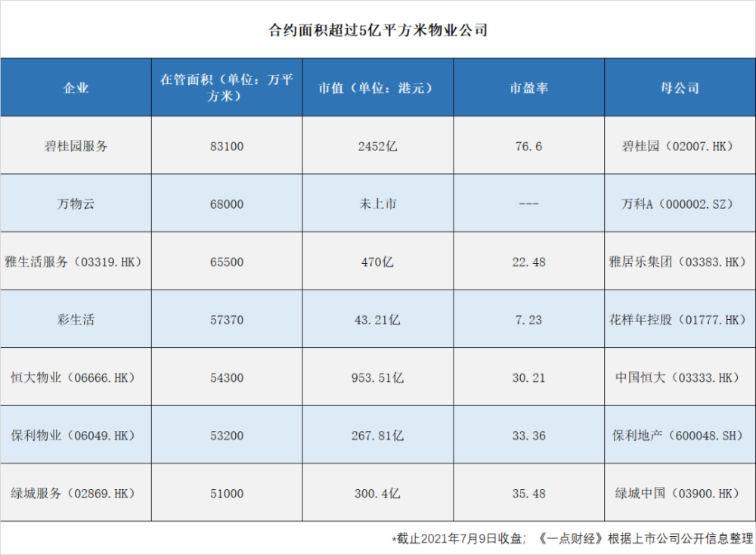This screenshot has height=555, width=756.
Task: Click the 54300 area value
Action: pyautogui.click(x=227, y=377)
